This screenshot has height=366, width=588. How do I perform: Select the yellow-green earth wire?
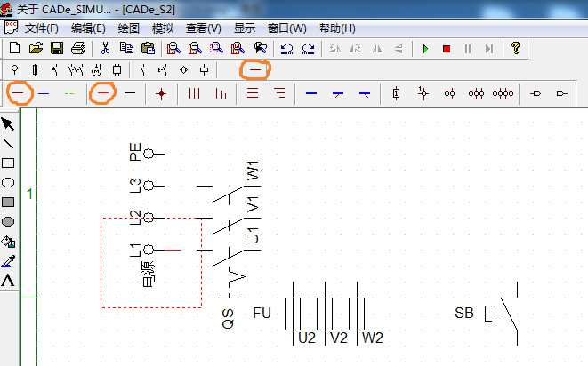69,93
